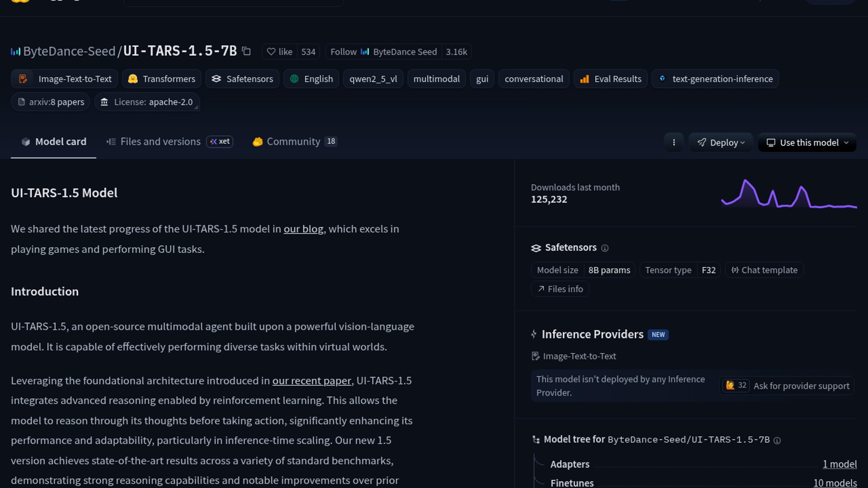This screenshot has height=488, width=868.
Task: Click the model tree info icon
Action: coord(777,441)
